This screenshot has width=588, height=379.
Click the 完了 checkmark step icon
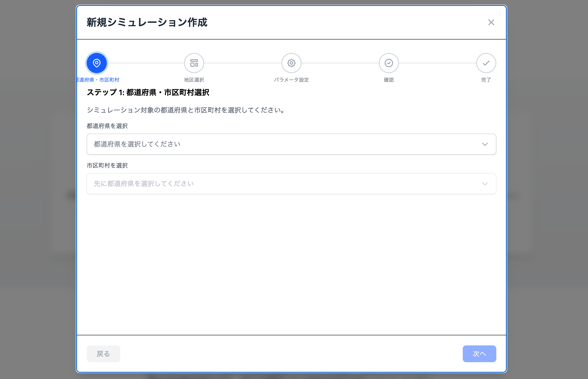click(x=486, y=63)
